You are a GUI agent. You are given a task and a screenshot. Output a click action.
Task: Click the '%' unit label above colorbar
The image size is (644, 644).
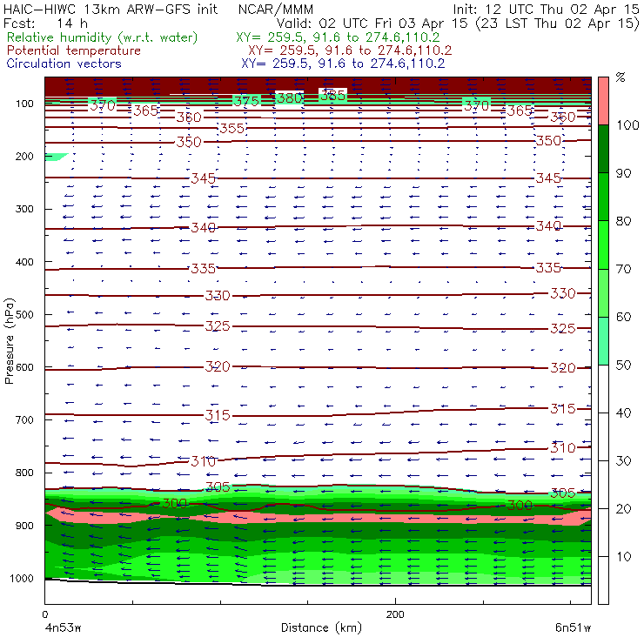click(621, 77)
